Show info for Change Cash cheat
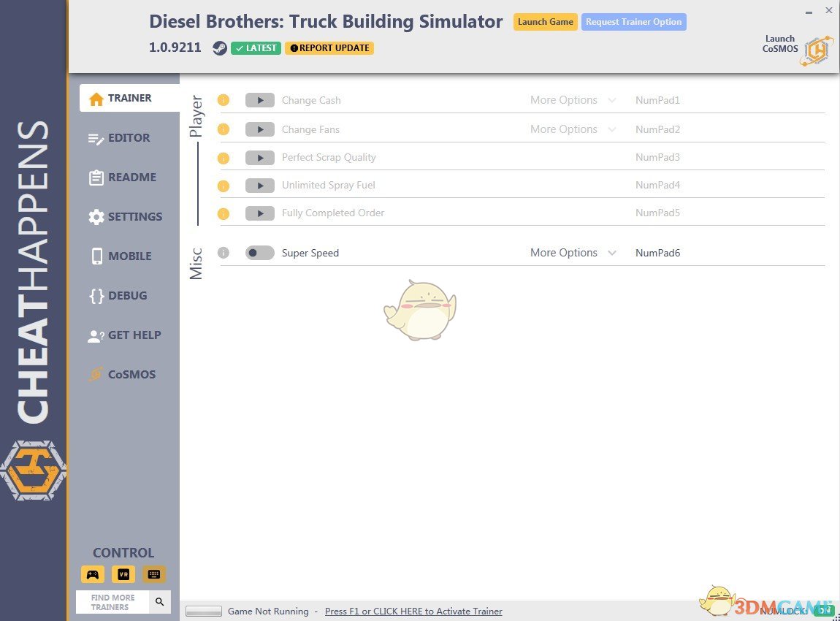840x621 pixels. [x=224, y=100]
